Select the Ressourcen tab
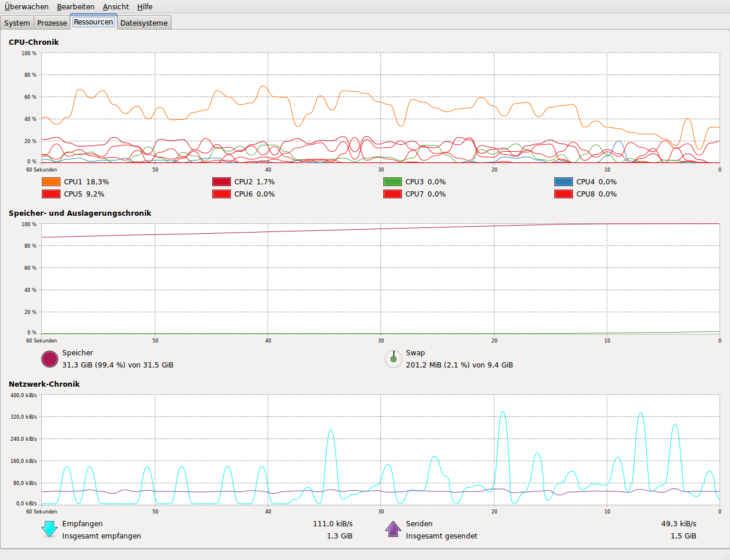Image resolution: width=730 pixels, height=560 pixels. [x=93, y=22]
